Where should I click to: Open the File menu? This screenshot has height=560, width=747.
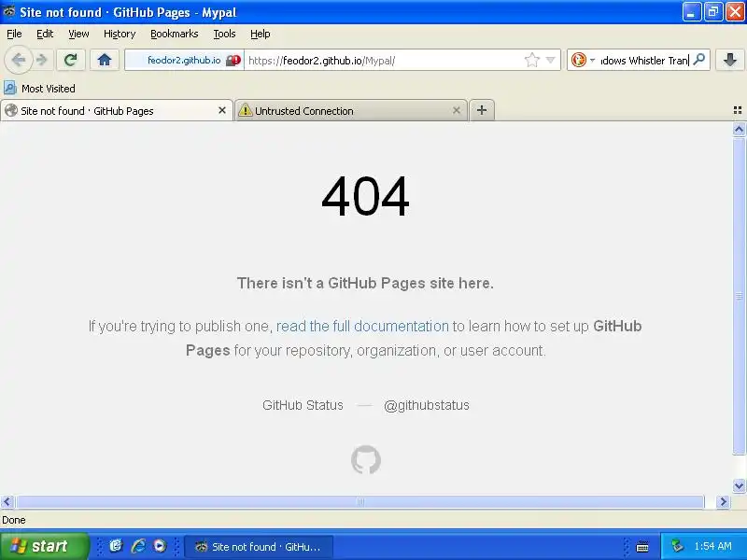click(14, 34)
